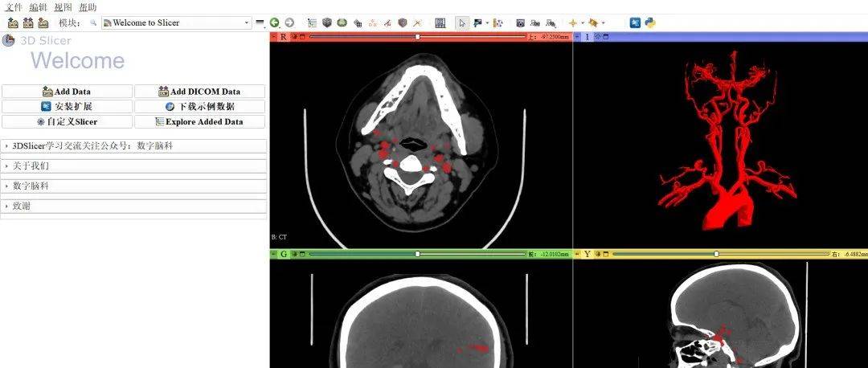Click the Explore Added Data button
868x368 pixels.
200,121
